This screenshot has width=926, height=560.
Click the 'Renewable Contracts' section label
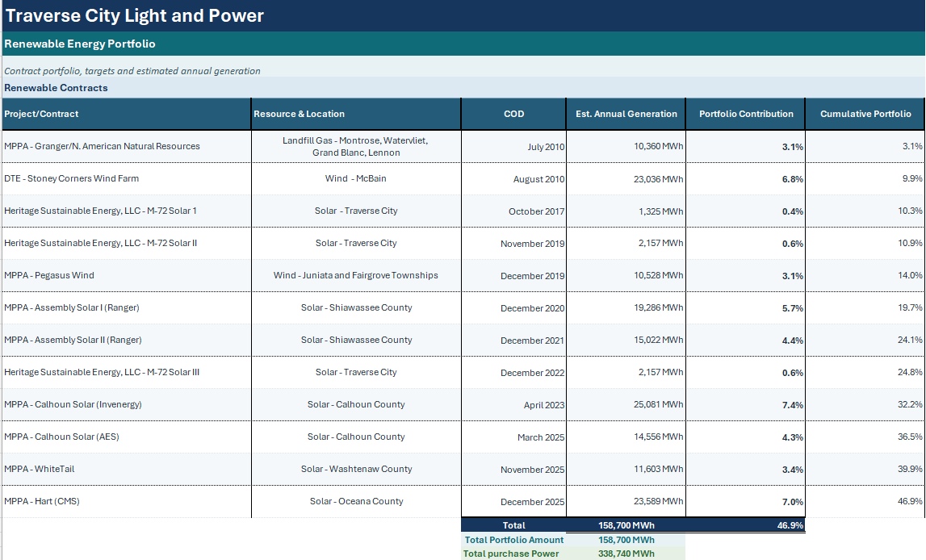pos(56,88)
